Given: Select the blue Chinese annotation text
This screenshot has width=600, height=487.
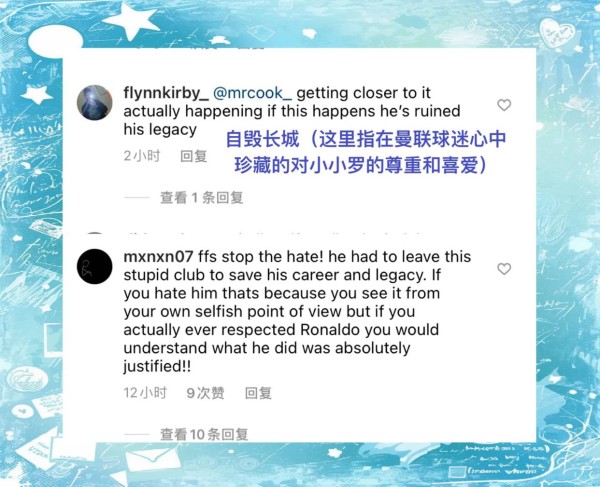Looking at the screenshot, I should tap(365, 152).
